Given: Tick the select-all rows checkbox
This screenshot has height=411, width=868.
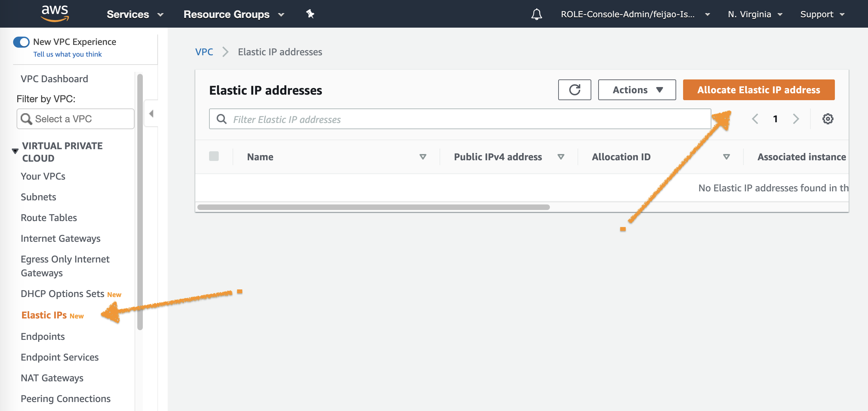Looking at the screenshot, I should pos(214,156).
